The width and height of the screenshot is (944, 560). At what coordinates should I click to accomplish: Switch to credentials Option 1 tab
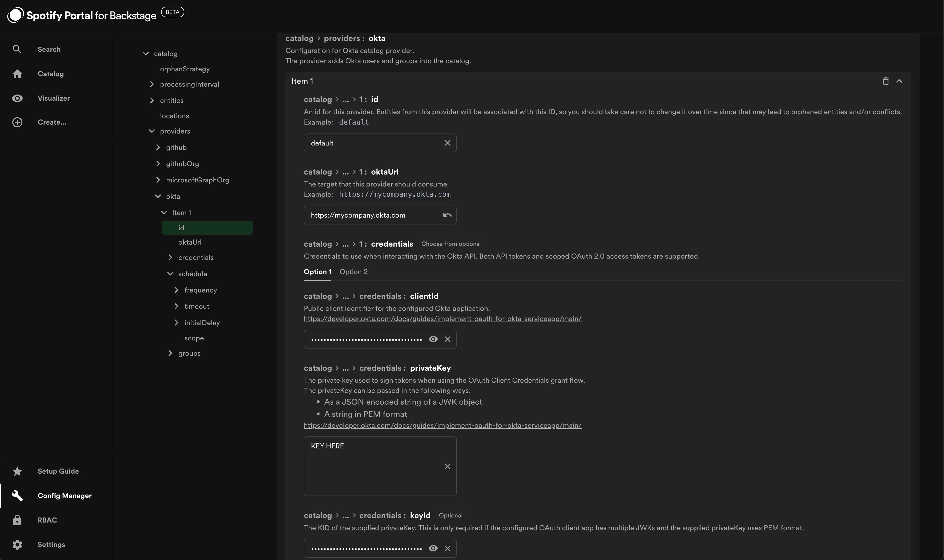point(318,272)
